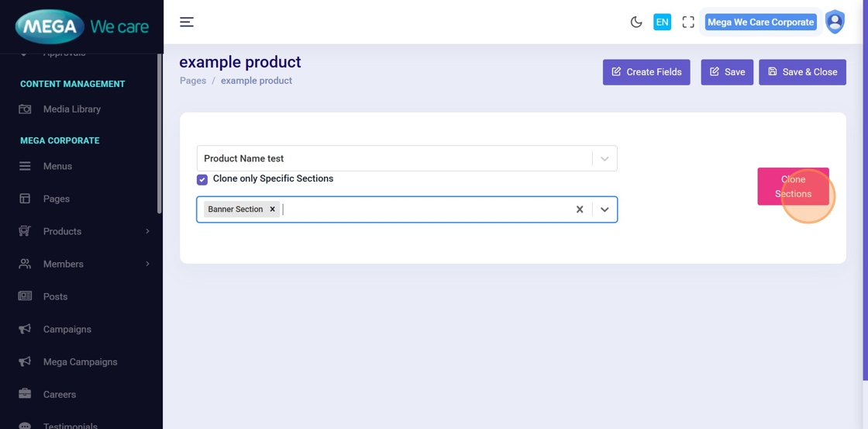Remove the Banner Section tag
868x429 pixels.
272,209
